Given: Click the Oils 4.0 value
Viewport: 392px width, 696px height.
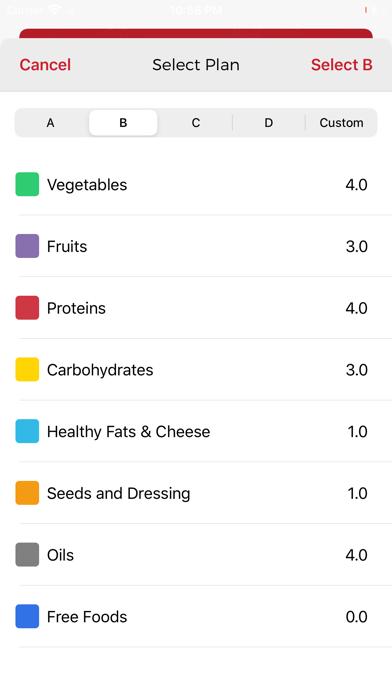Looking at the screenshot, I should [x=356, y=555].
